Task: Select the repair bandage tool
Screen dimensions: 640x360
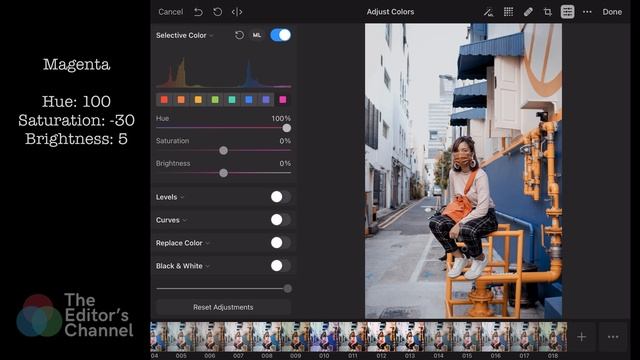Action: click(528, 12)
